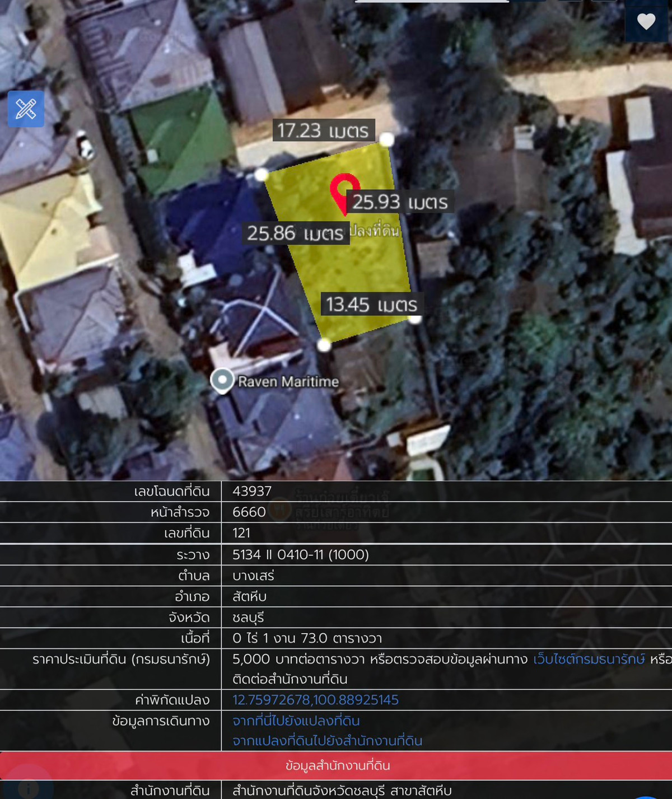Click the top-left white vertex of parcel
672x799 pixels.
coord(261,175)
